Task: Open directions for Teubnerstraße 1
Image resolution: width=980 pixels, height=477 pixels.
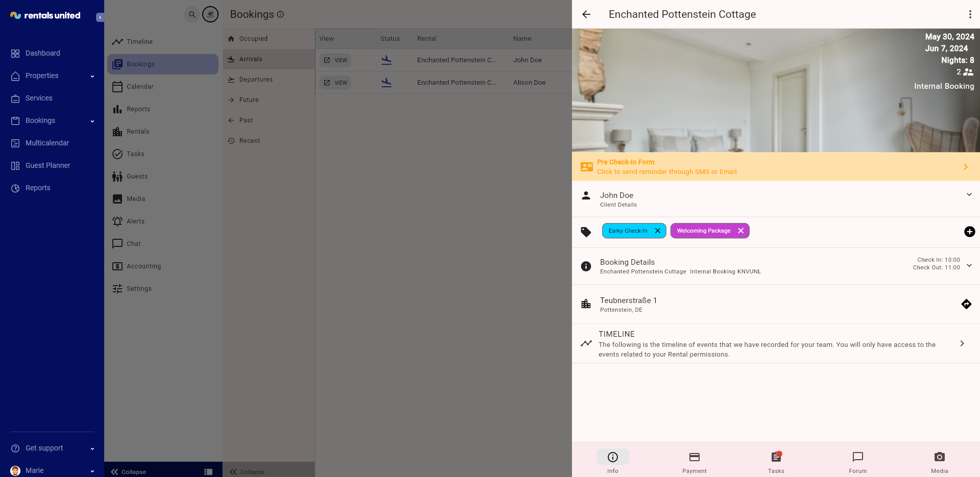Action: [966, 304]
